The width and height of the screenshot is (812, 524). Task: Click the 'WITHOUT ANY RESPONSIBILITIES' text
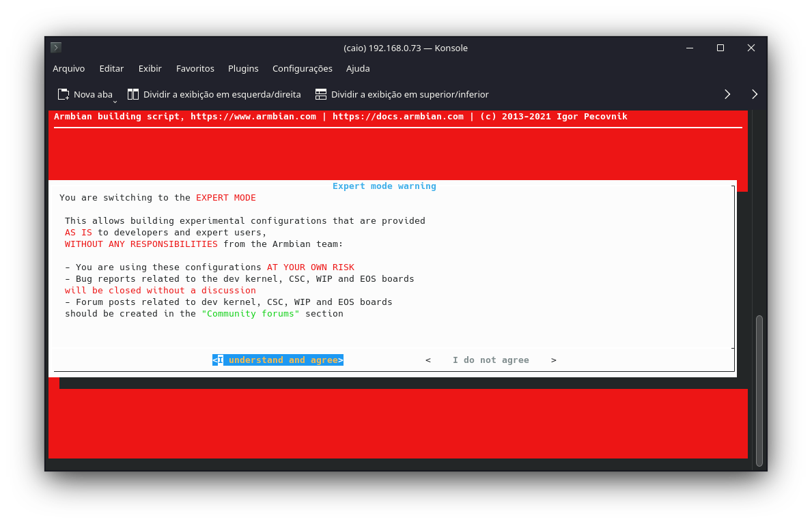click(141, 244)
